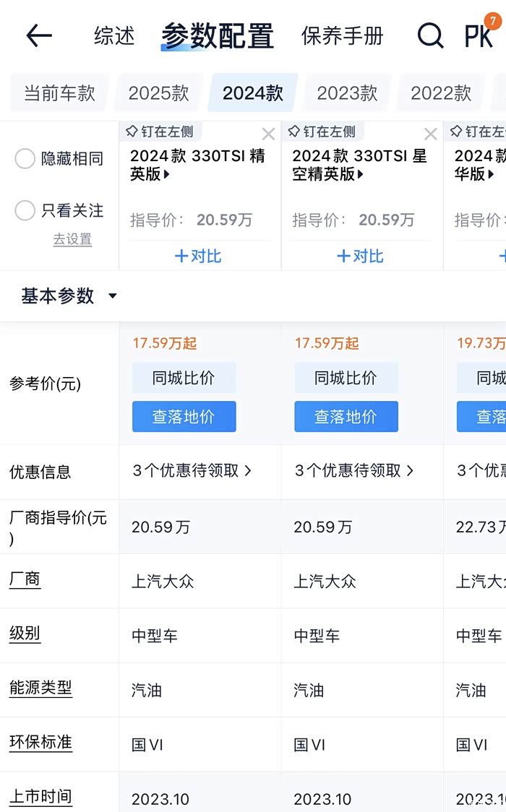
Task: Open search with the magnifier icon
Action: point(430,35)
